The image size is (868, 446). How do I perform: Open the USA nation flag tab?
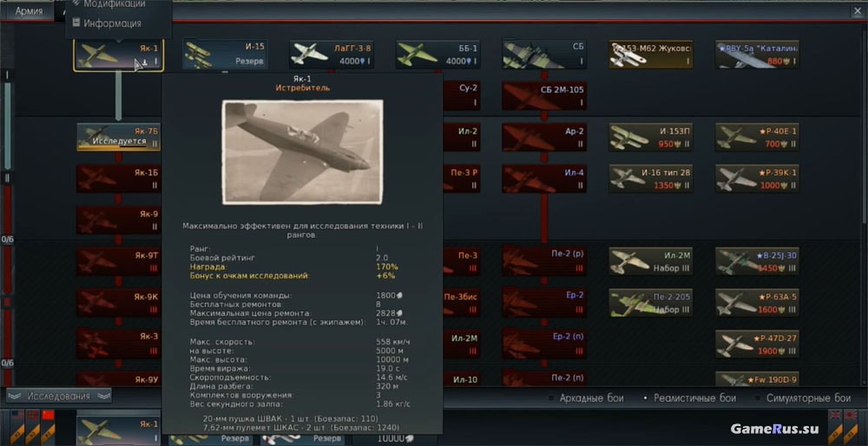17,426
